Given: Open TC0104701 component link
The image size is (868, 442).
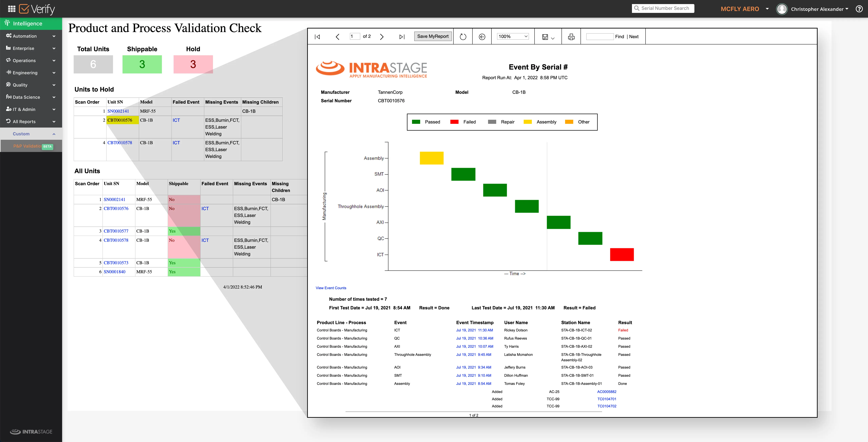Looking at the screenshot, I should coord(606,399).
